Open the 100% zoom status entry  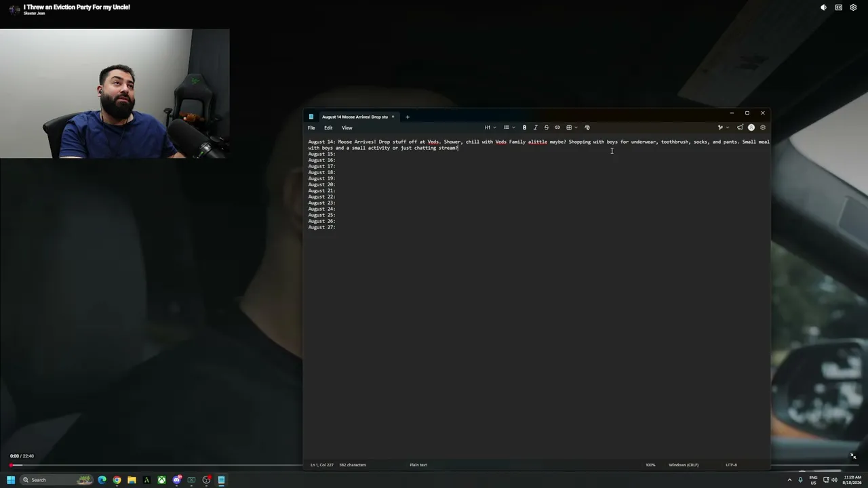point(650,465)
